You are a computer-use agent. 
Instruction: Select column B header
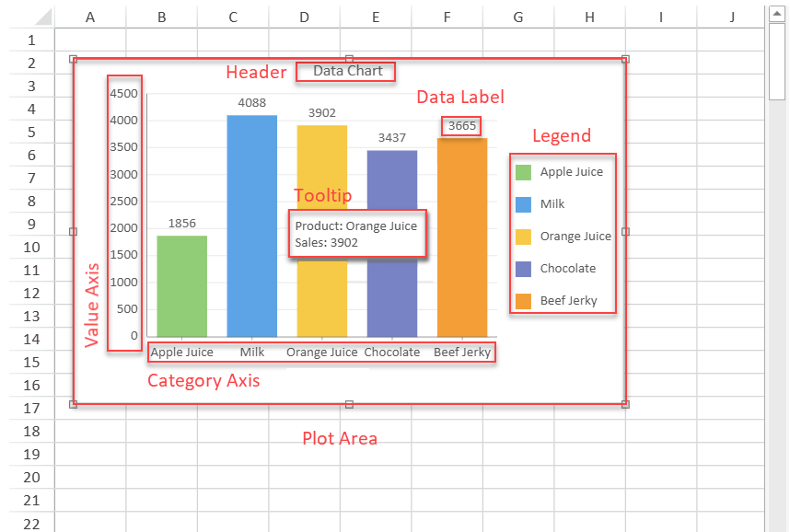click(162, 17)
